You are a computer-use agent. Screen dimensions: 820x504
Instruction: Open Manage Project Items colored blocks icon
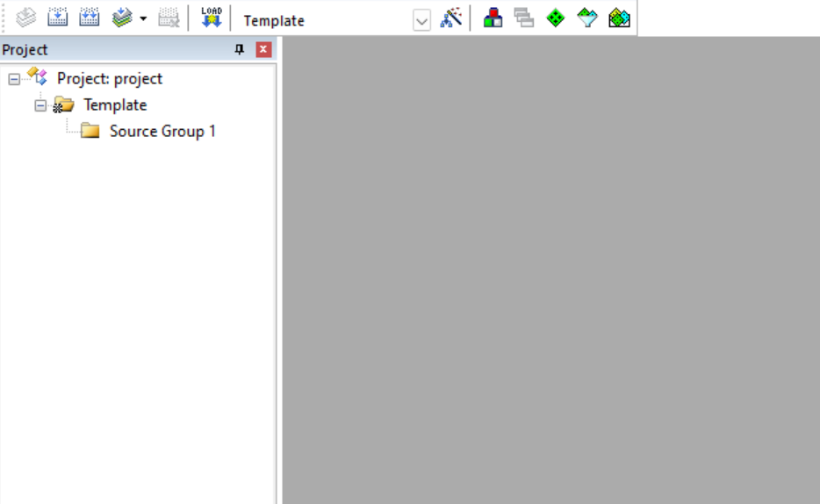point(493,18)
